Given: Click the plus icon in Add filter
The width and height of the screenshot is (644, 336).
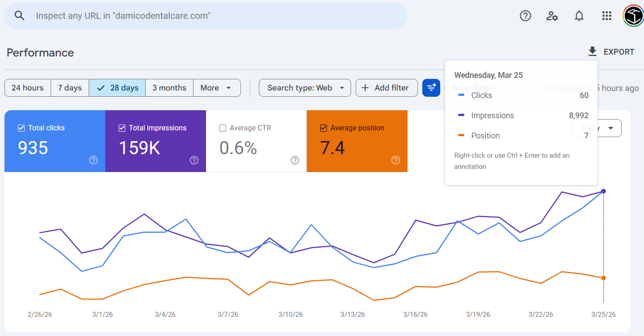Looking at the screenshot, I should tap(365, 88).
